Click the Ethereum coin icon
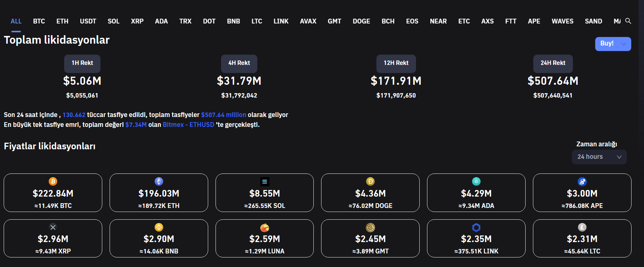The width and height of the screenshot is (644, 267). 159,182
